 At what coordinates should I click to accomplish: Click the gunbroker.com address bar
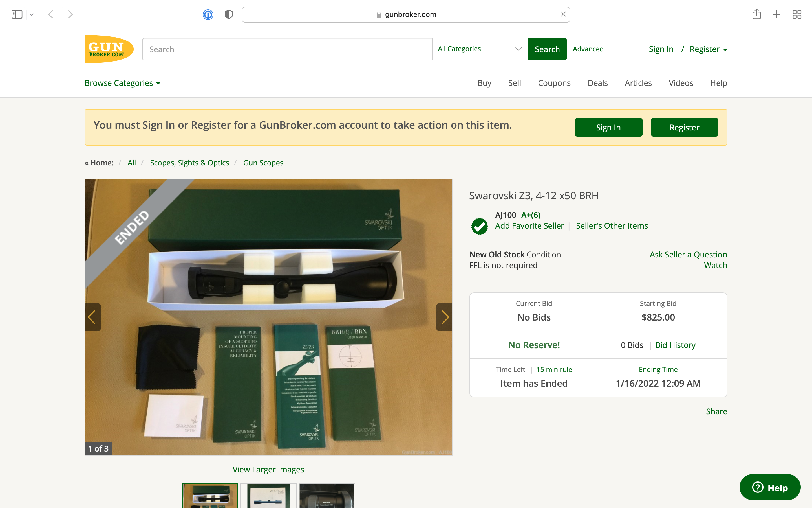(x=406, y=14)
